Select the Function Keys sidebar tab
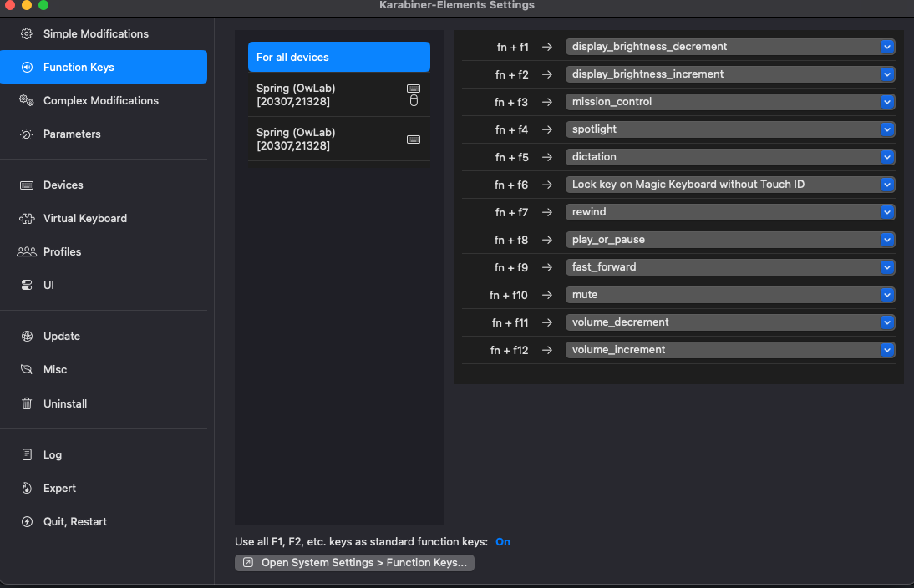This screenshot has height=588, width=914. click(104, 67)
